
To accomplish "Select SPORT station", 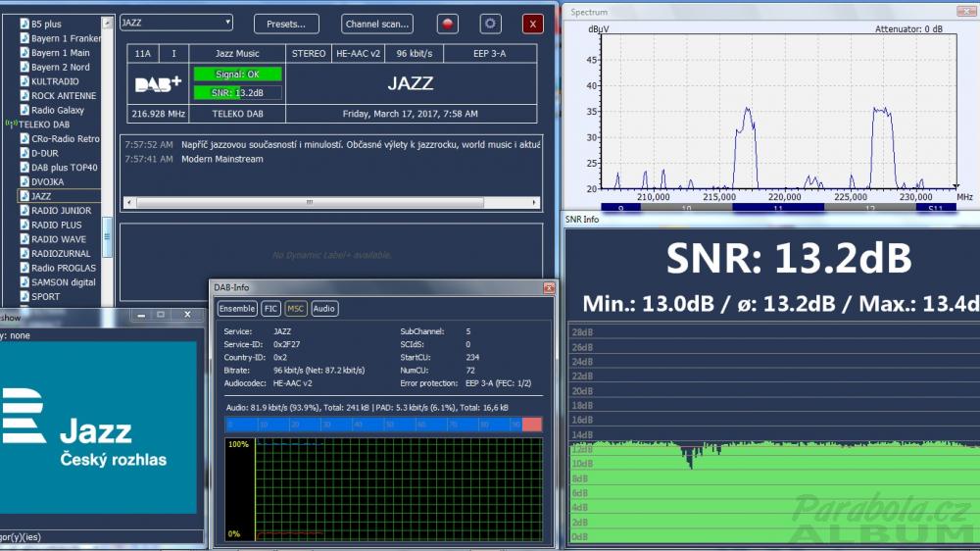I will [x=46, y=297].
